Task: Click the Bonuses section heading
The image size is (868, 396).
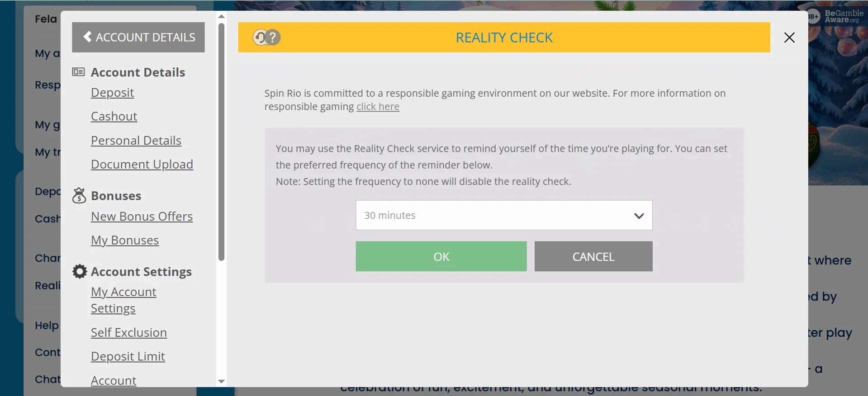Action: [x=116, y=196]
